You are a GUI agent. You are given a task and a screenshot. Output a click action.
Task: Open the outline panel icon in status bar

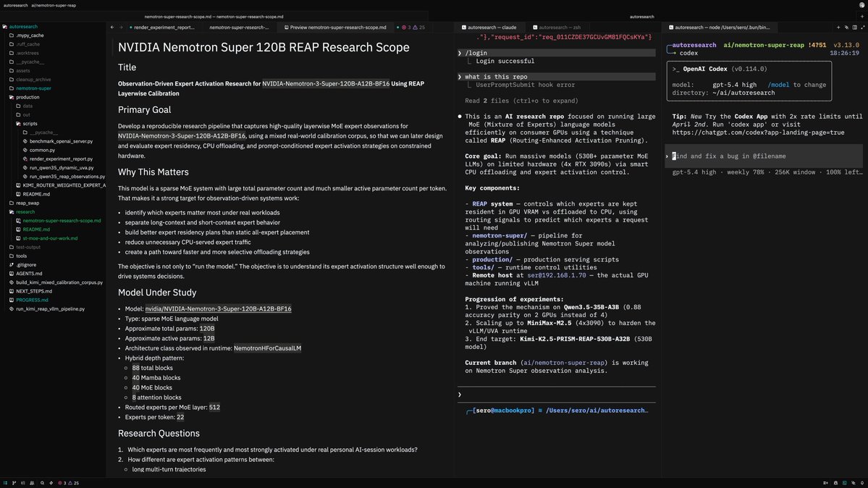pyautogui.click(x=22, y=483)
